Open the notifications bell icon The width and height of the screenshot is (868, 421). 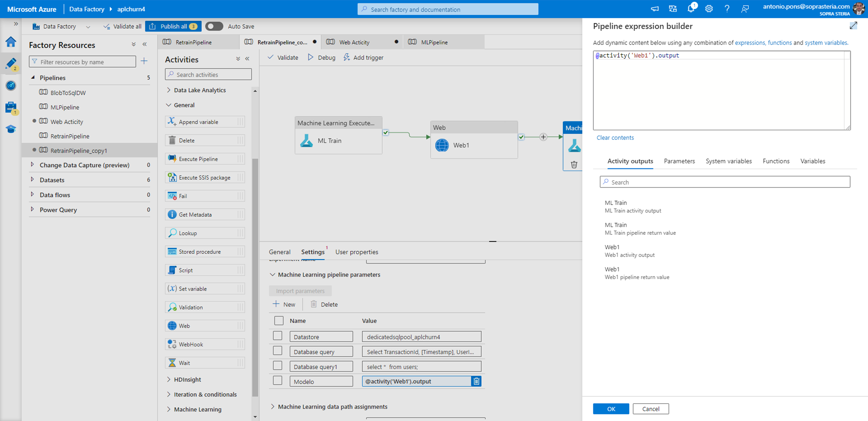pos(691,9)
